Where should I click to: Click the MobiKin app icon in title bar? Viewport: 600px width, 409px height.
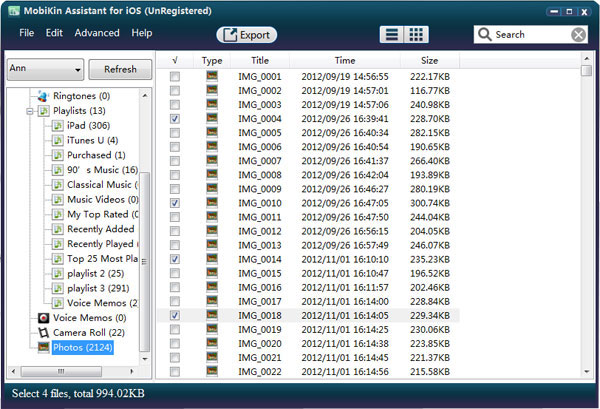click(x=14, y=11)
